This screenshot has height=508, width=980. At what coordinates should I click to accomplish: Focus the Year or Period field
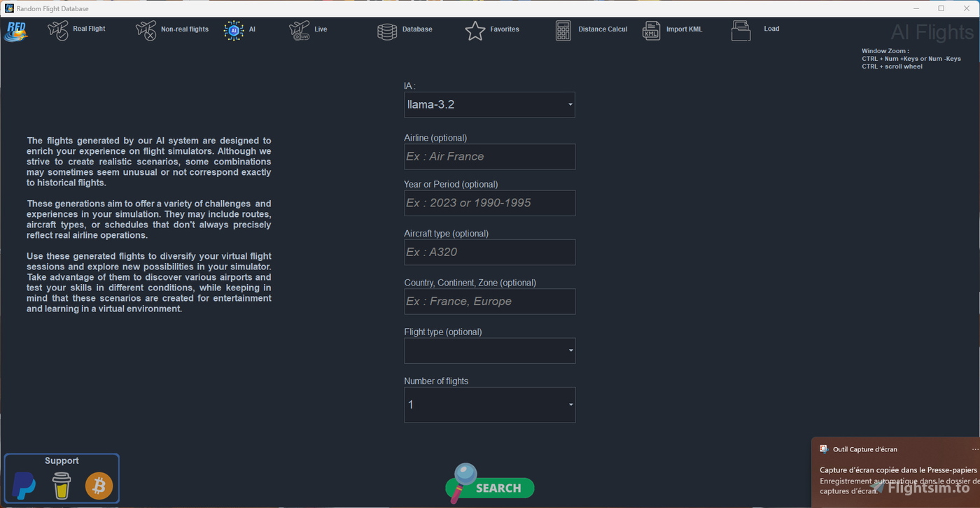489,203
